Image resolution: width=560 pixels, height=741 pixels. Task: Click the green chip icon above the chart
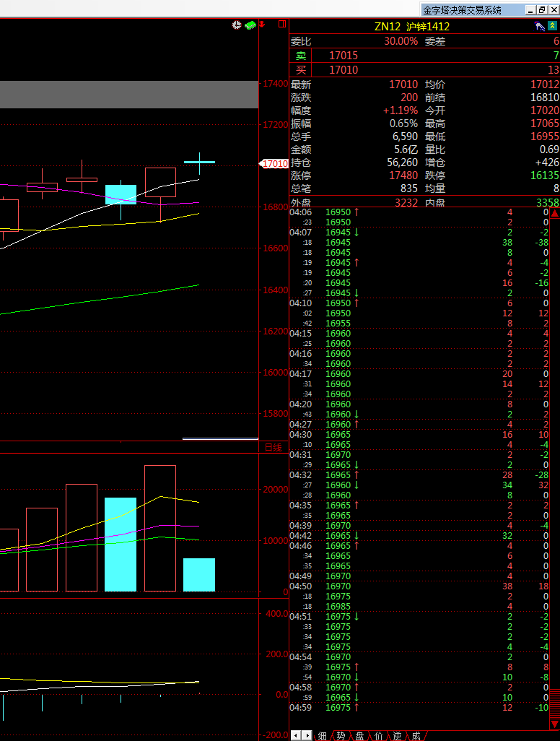click(x=250, y=25)
